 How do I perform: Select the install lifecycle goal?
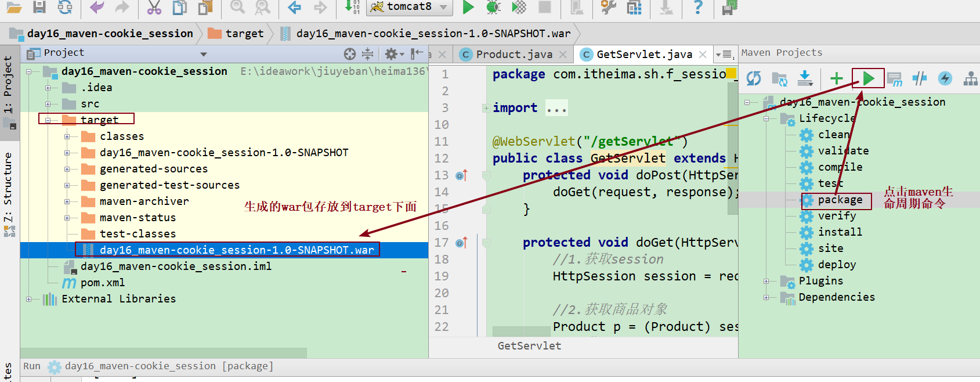coord(840,232)
